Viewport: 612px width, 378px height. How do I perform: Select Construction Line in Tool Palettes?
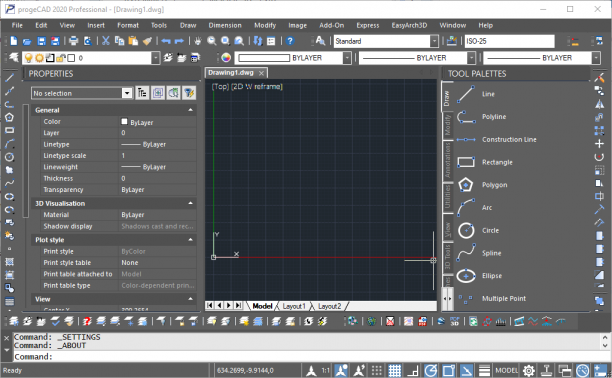(x=466, y=139)
